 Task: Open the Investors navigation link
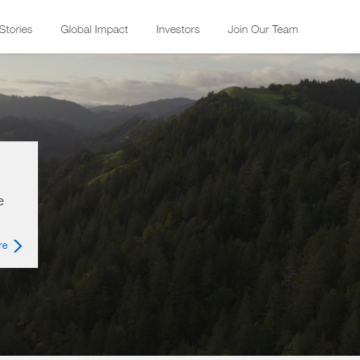178,29
